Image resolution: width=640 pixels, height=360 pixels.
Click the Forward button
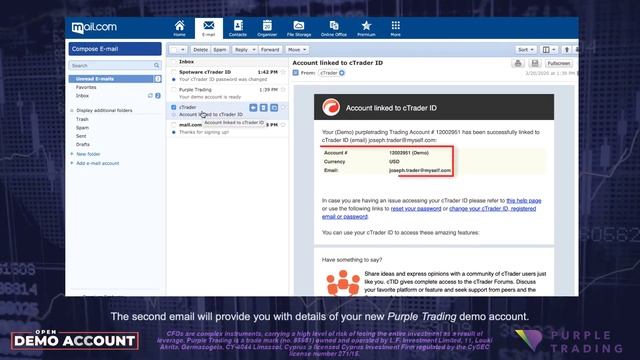coord(270,49)
